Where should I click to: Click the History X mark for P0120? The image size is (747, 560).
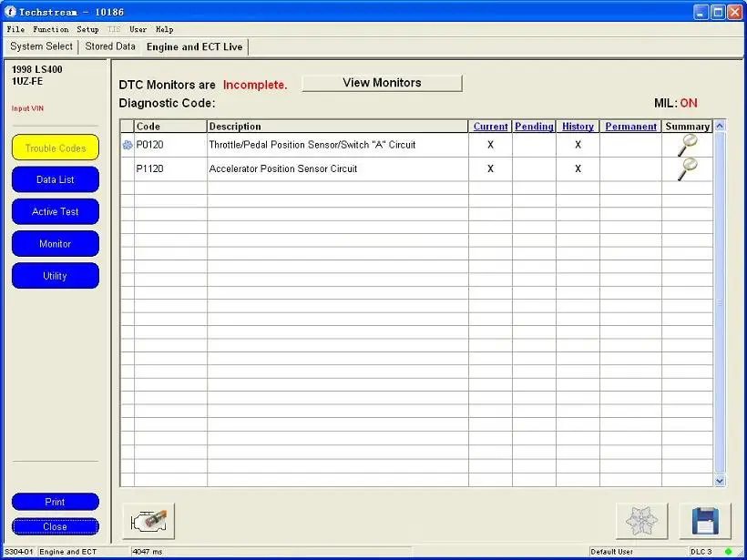578,146
